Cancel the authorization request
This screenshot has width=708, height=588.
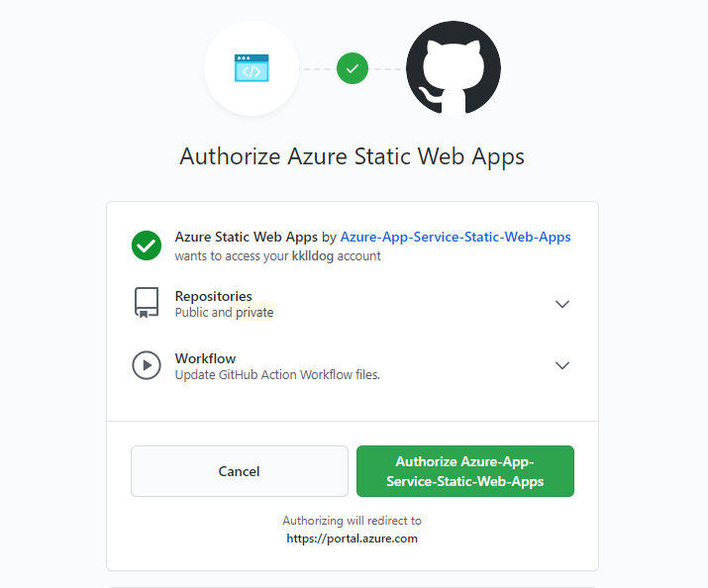click(240, 471)
